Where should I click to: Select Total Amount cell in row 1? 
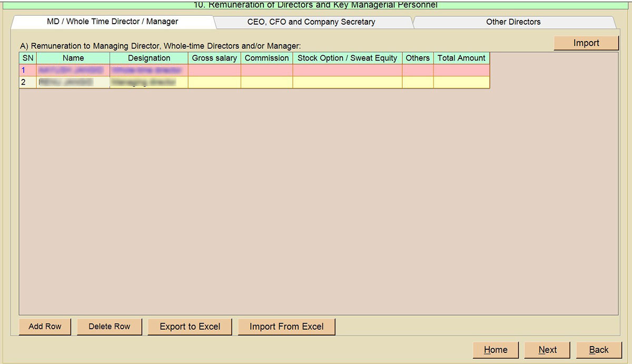[461, 70]
